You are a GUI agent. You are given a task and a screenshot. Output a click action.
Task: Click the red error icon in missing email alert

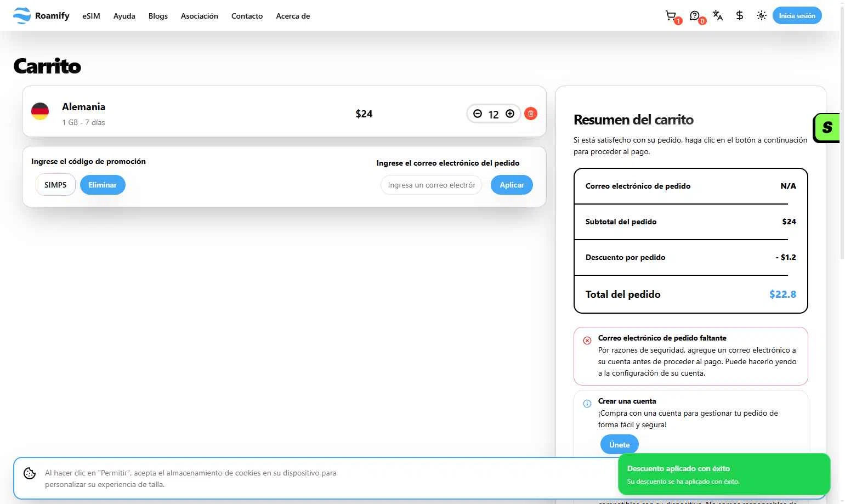click(x=587, y=341)
